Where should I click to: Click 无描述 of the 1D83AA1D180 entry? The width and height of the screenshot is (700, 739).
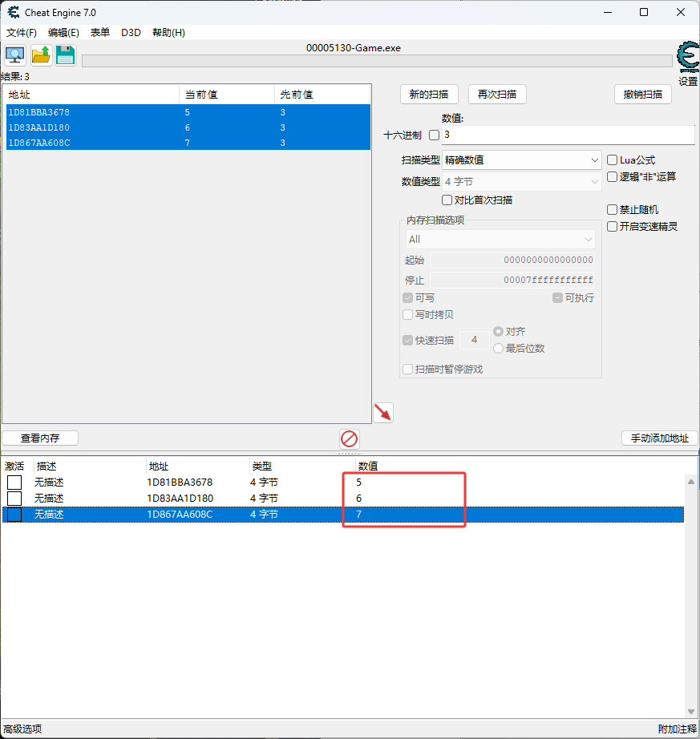(49, 499)
